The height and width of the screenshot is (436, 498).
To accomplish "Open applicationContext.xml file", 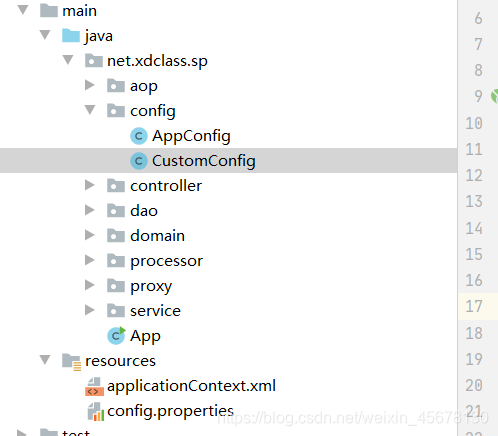I will click(191, 386).
